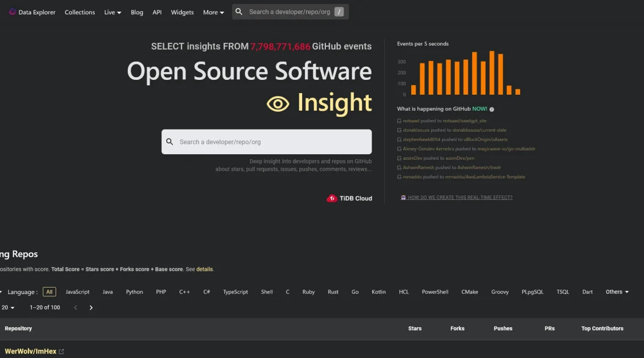644x358 pixels.
Task: Open the WerWolv/ImHex repository link
Action: (x=30, y=351)
